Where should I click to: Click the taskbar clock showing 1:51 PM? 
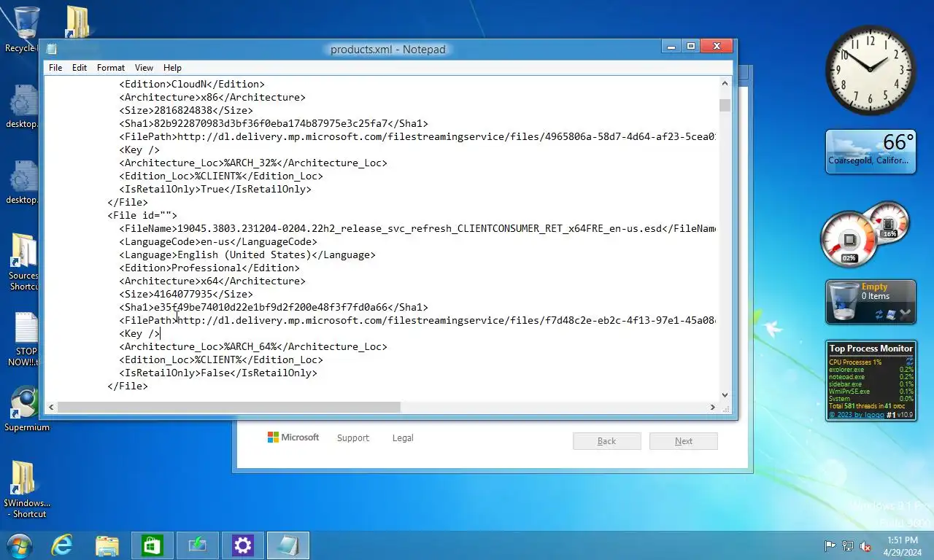point(903,546)
